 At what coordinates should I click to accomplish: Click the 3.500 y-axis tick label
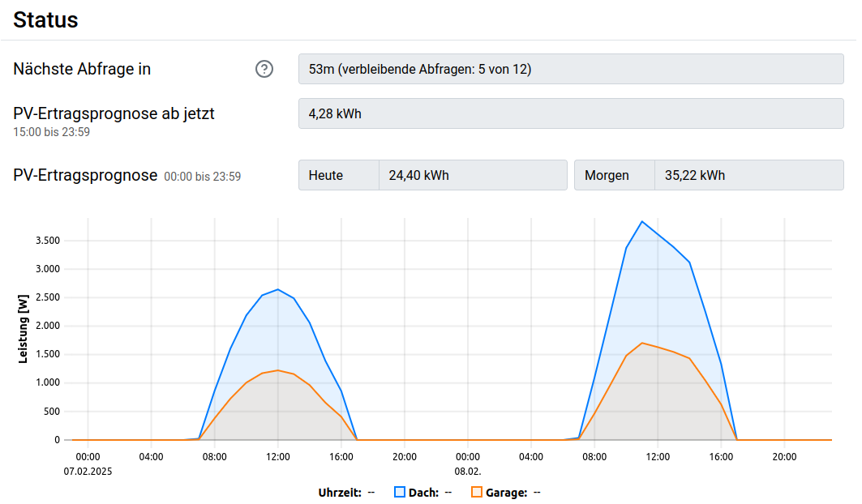[46, 241]
